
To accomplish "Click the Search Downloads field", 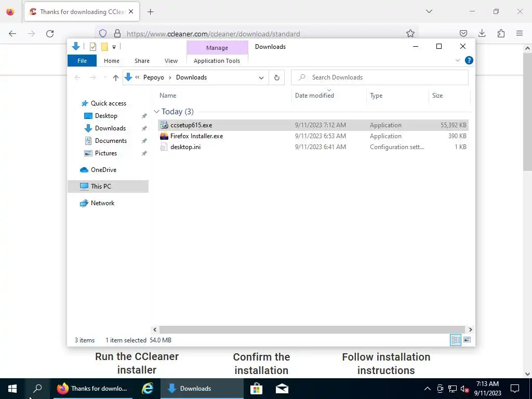I will (x=380, y=77).
